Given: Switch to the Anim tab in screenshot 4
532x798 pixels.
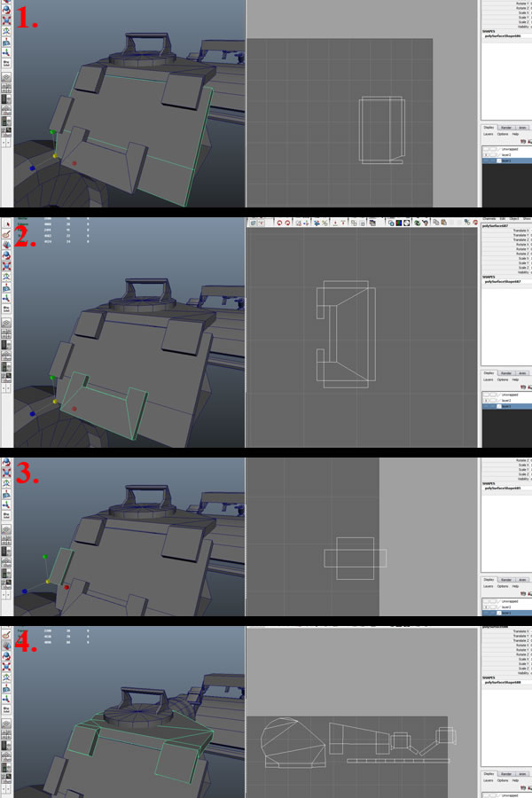Looking at the screenshot, I should 522,773.
